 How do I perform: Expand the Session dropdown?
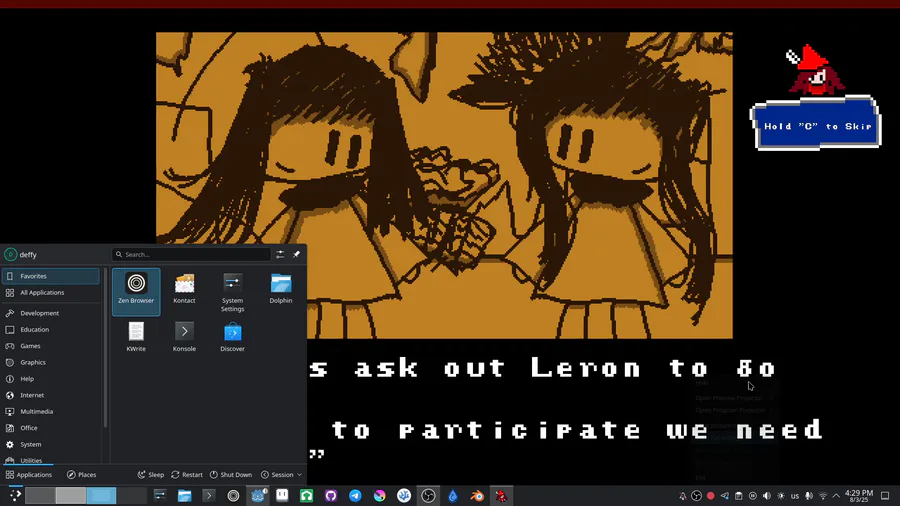click(281, 474)
